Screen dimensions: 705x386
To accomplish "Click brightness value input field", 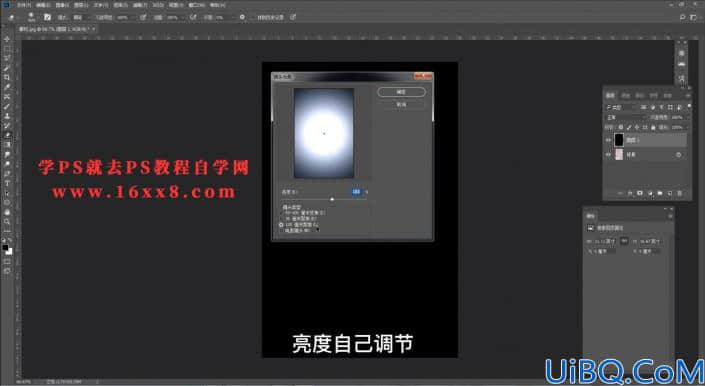I will coord(356,192).
